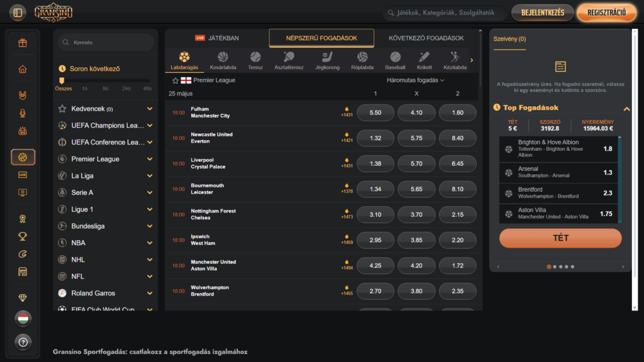Click the Regisztráció button
644x362 pixels.
[x=606, y=13]
